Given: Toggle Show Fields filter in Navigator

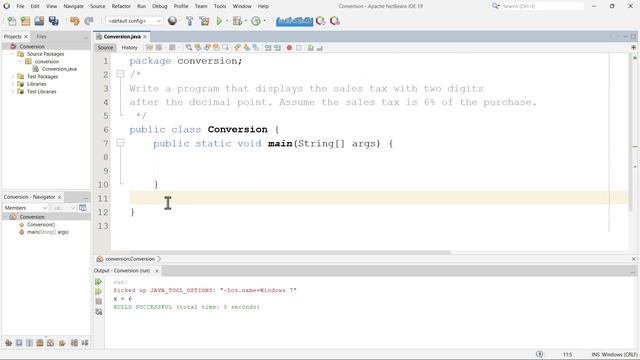Looking at the screenshot, I should coord(19,342).
